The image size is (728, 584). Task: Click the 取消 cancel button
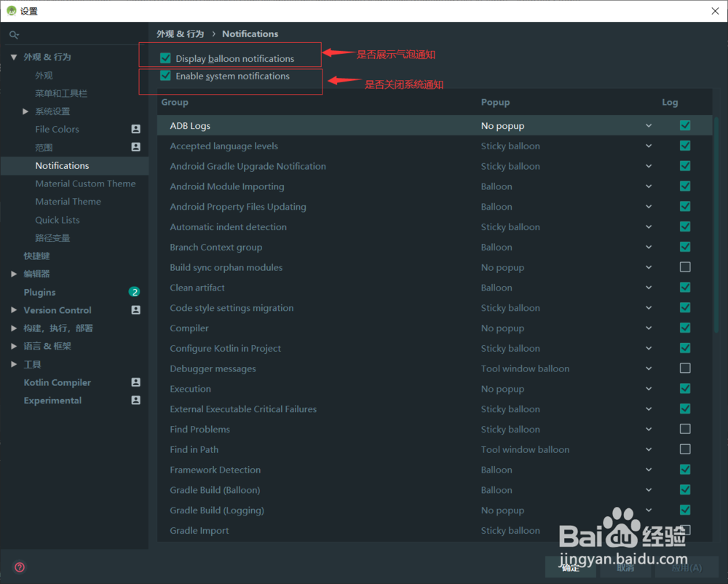tap(625, 567)
